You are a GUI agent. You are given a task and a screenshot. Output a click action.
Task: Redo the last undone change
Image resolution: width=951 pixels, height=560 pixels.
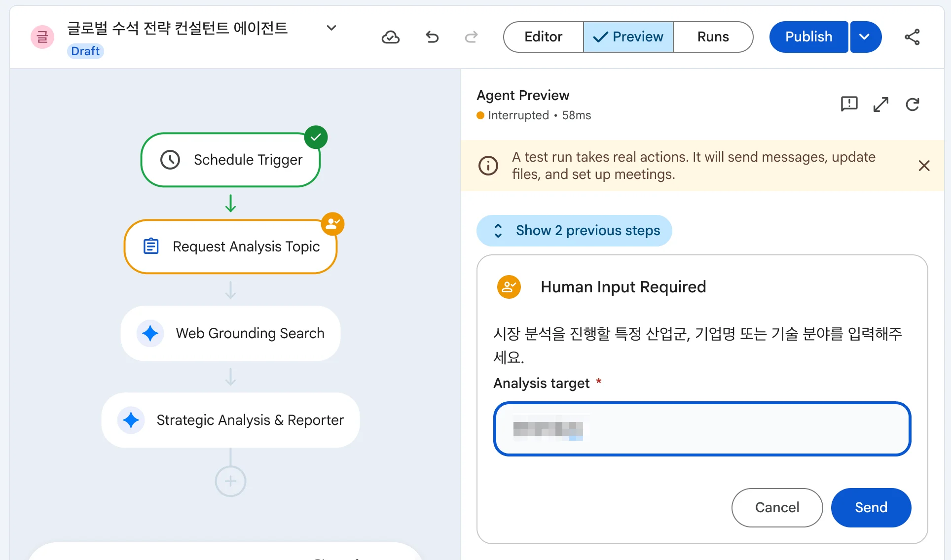pos(472,37)
